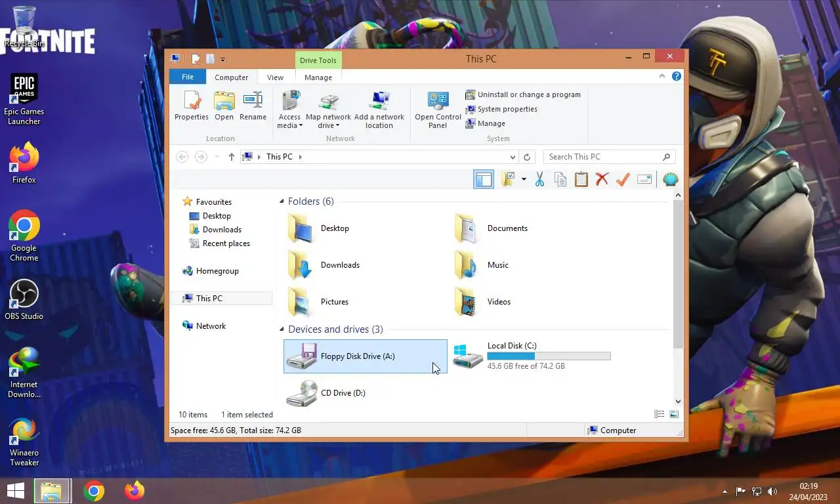Switch to the Manage ribbon tab
840x504 pixels.
coord(318,77)
